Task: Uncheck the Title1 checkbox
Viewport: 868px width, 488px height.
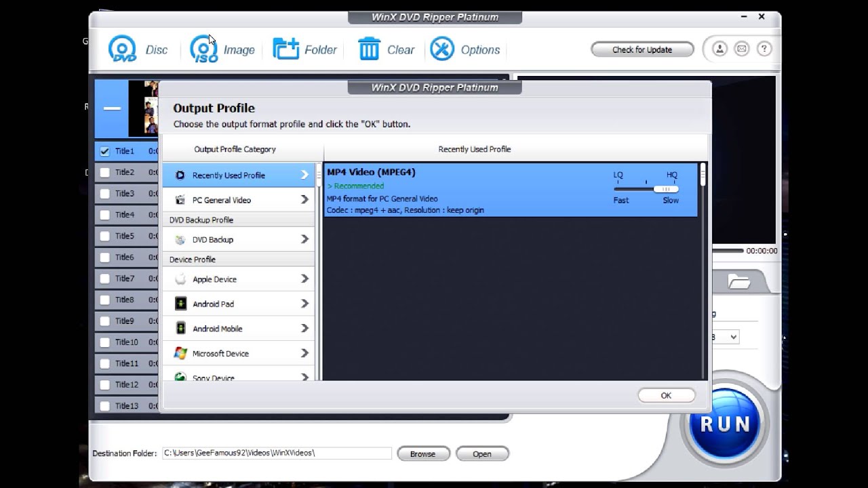Action: pos(104,151)
